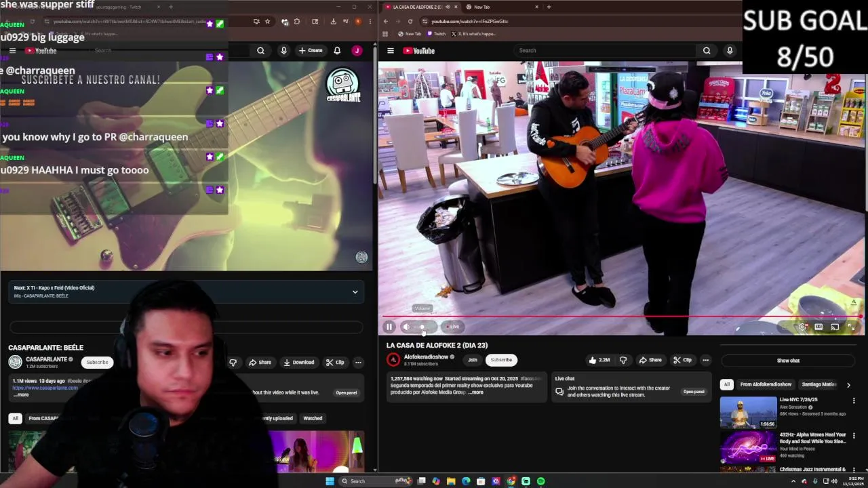
Task: Open the left window's YouTube notifications bell
Action: coord(337,51)
